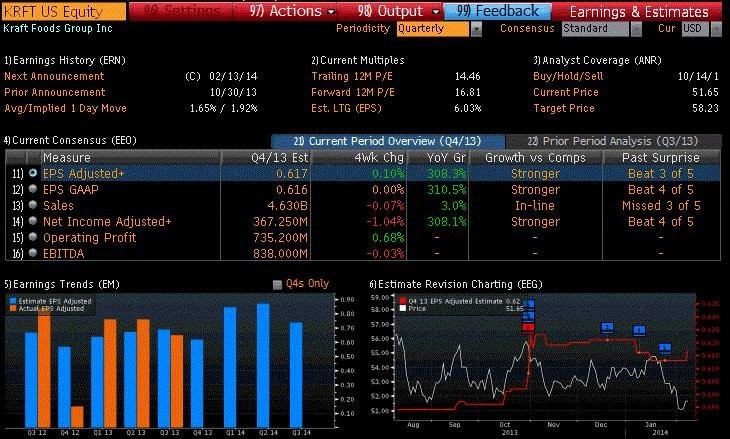Open the Current Multiples section link
The width and height of the screenshot is (730, 439).
point(358,61)
